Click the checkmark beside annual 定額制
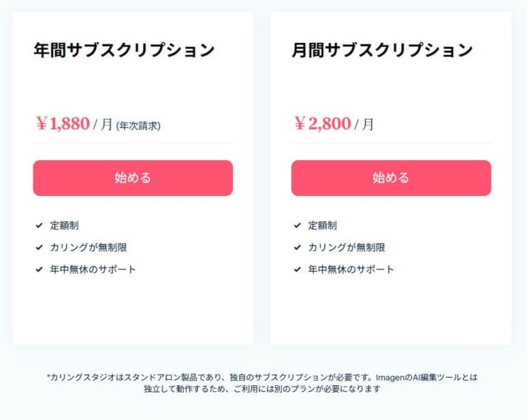527x420 pixels. [39, 226]
